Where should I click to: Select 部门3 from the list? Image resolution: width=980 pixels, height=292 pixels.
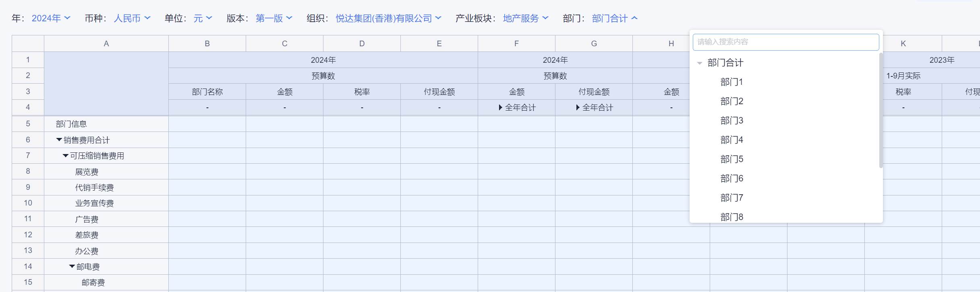[x=731, y=121]
